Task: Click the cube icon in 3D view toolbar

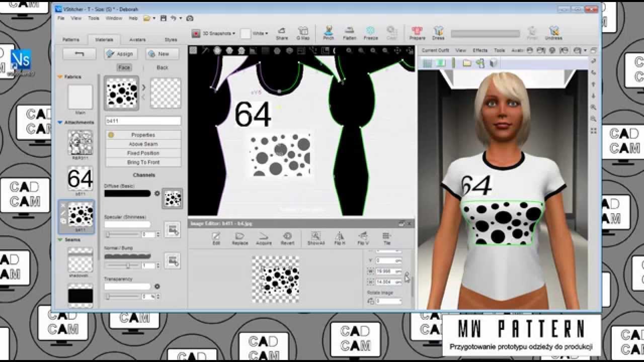Action: coord(494,63)
